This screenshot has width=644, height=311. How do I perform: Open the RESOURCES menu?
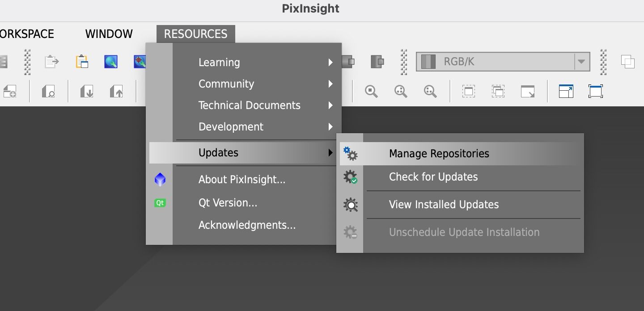(195, 34)
